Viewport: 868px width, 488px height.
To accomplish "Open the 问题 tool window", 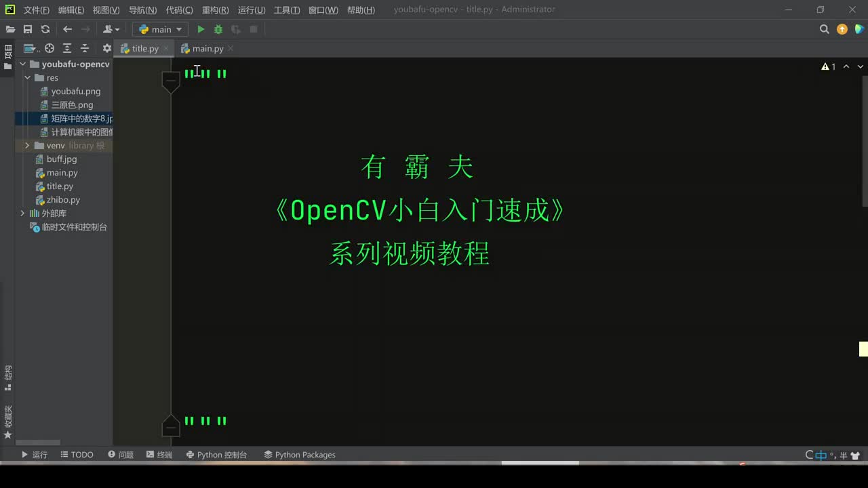I will (120, 455).
